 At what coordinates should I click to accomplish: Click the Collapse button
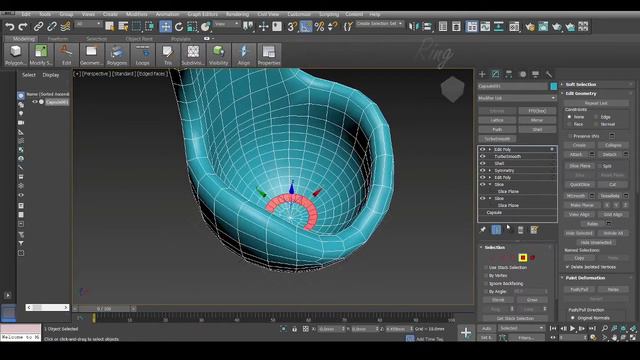[x=613, y=145]
